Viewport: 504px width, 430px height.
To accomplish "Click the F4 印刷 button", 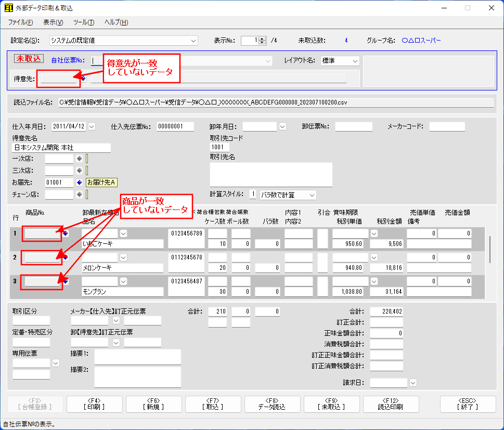I will (x=95, y=404).
